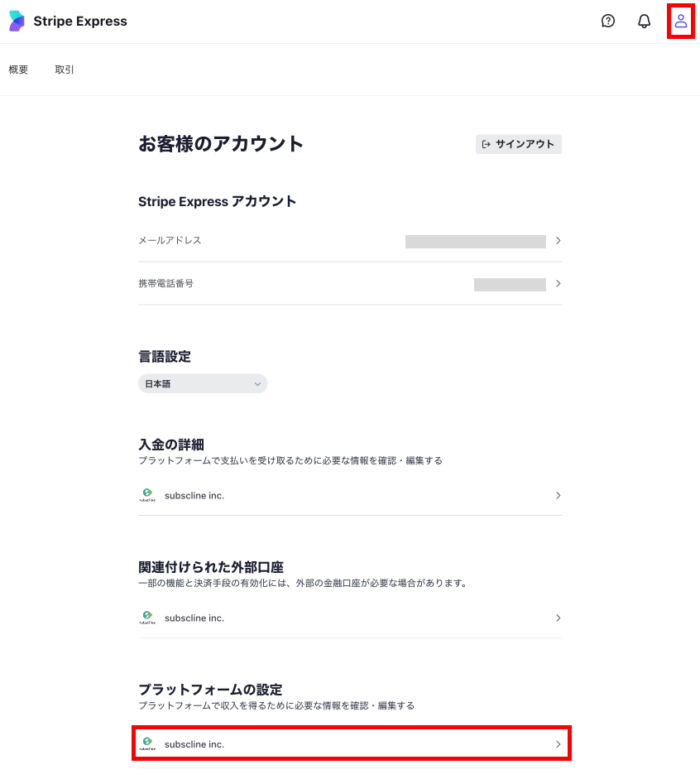This screenshot has height=784, width=700.
Task: Click the Stripe Express アカウント heading
Action: 218,201
